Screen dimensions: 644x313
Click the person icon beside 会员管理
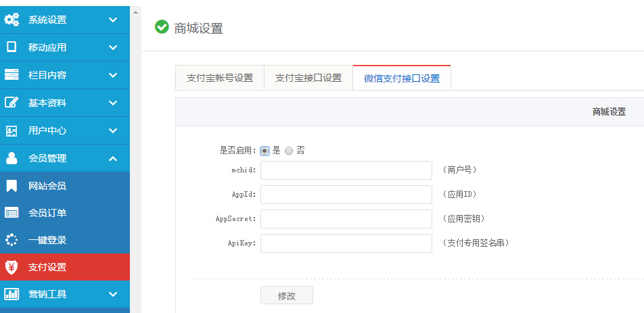[11, 158]
